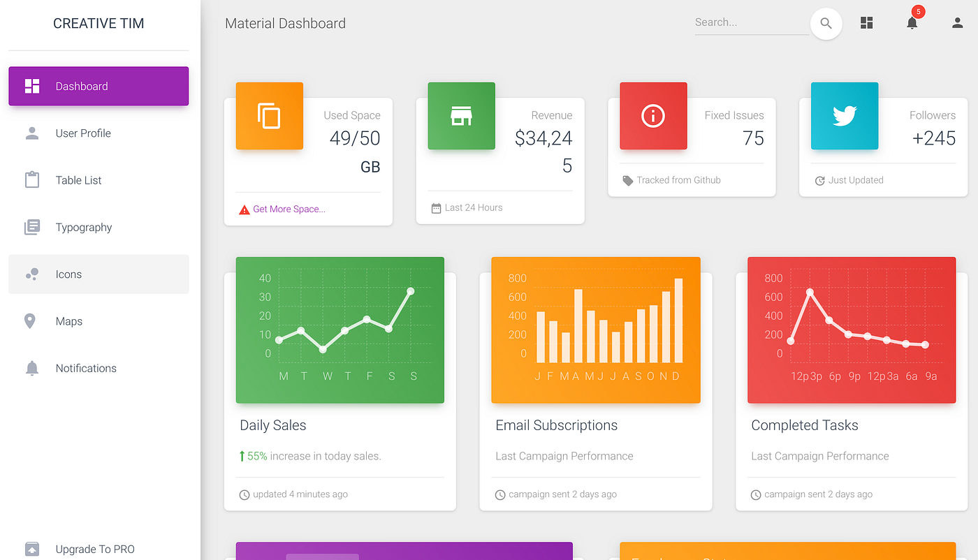This screenshot has height=560, width=978.
Task: Switch to the Table List section
Action: coord(78,179)
